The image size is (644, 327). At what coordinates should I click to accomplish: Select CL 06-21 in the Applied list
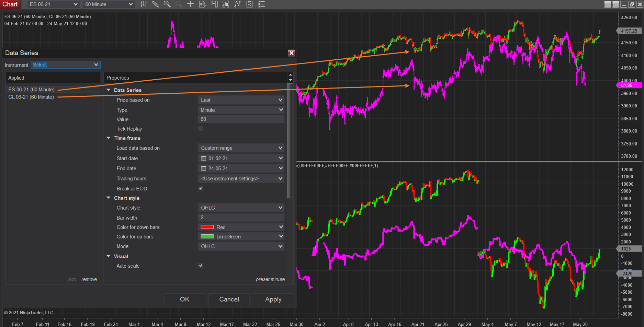tap(31, 97)
